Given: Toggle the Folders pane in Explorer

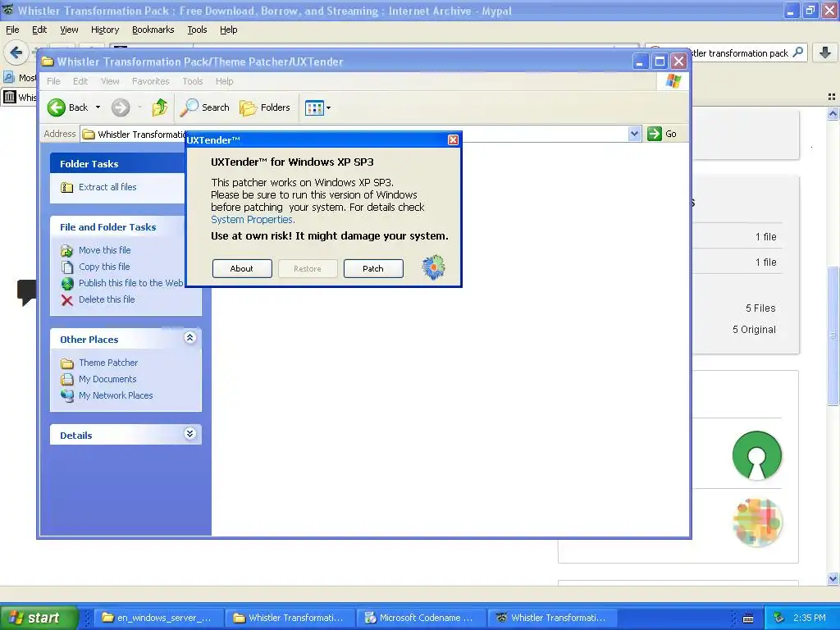Looking at the screenshot, I should [x=265, y=107].
